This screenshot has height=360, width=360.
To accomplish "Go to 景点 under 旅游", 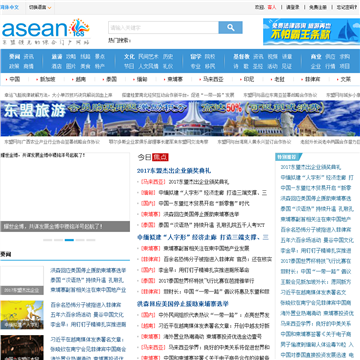I will coord(100,57).
